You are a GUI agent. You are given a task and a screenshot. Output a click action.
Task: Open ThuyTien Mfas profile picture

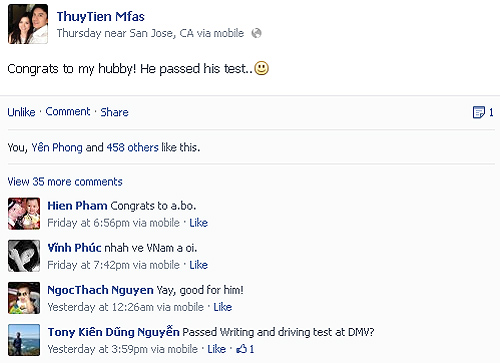[28, 24]
